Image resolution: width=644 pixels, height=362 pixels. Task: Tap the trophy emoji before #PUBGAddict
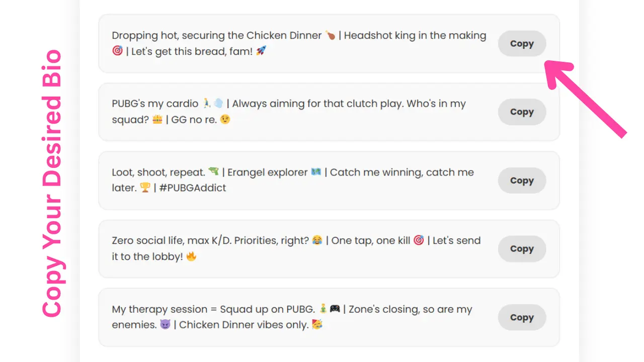(145, 188)
